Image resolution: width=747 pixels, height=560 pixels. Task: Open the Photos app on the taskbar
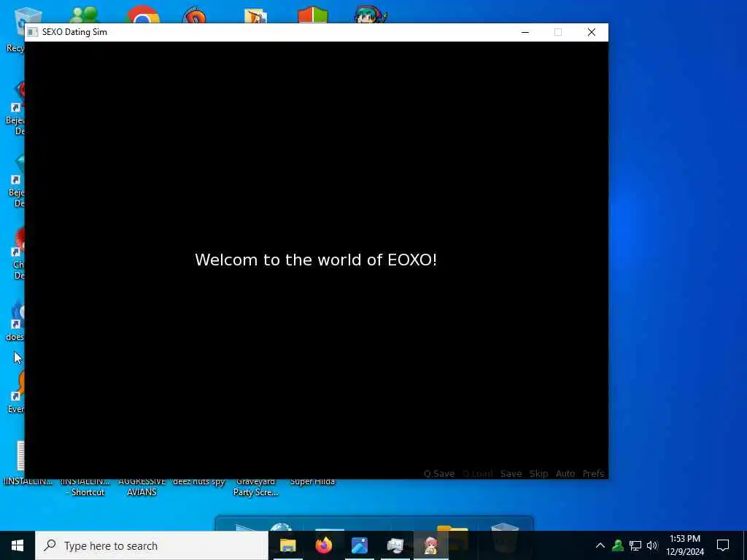tap(360, 545)
